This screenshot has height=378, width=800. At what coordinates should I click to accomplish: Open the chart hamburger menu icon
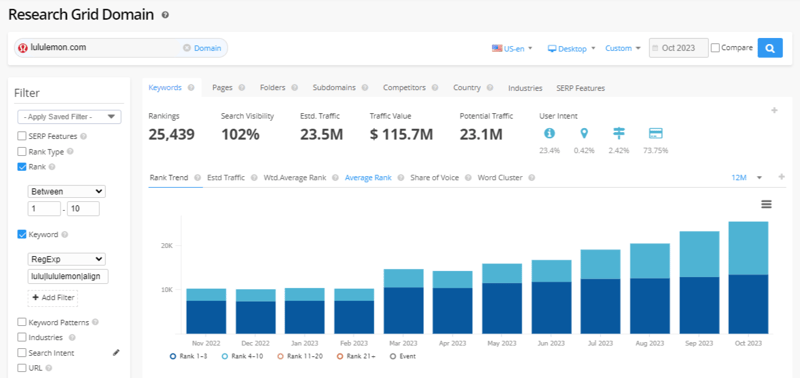pos(766,204)
